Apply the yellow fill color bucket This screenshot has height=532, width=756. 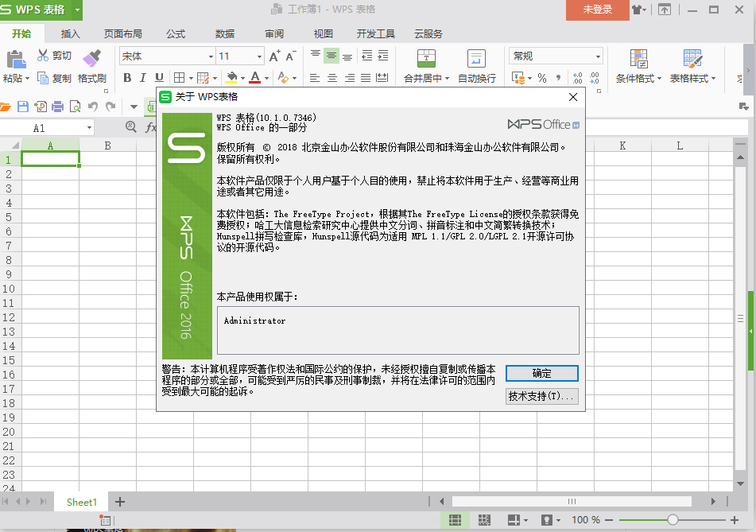pyautogui.click(x=232, y=78)
